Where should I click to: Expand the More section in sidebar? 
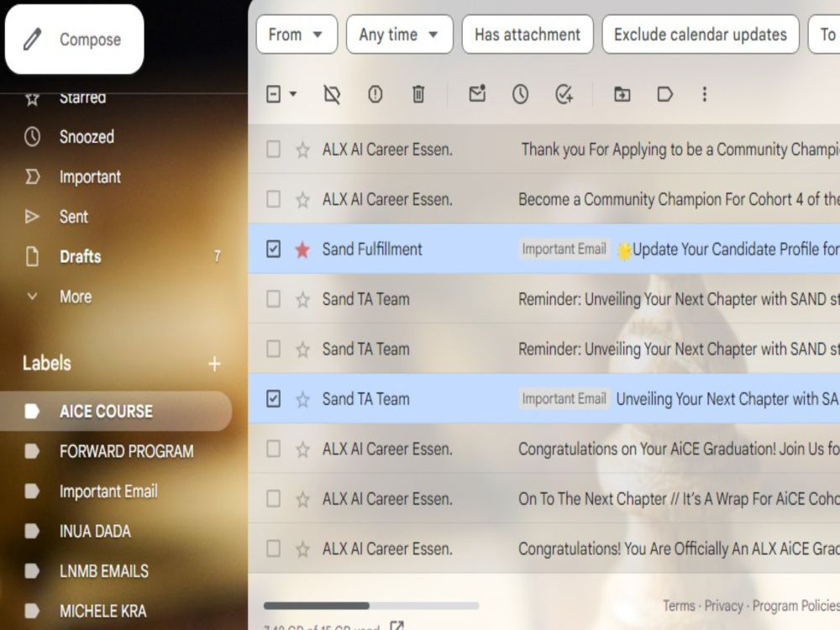pyautogui.click(x=76, y=297)
